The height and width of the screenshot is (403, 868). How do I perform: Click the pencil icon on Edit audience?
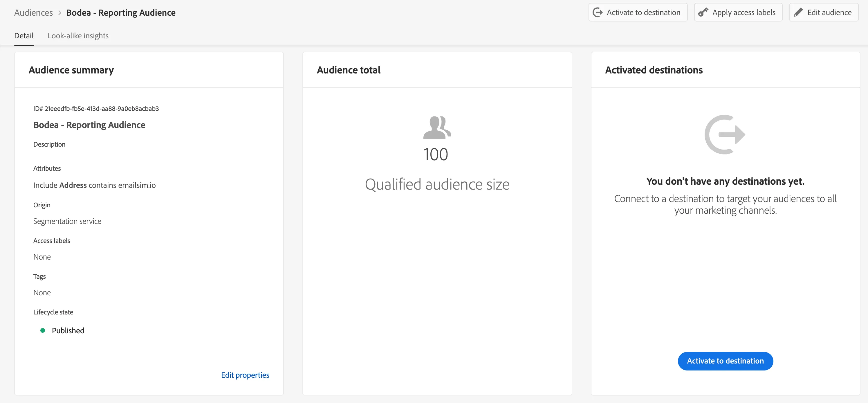pyautogui.click(x=798, y=12)
